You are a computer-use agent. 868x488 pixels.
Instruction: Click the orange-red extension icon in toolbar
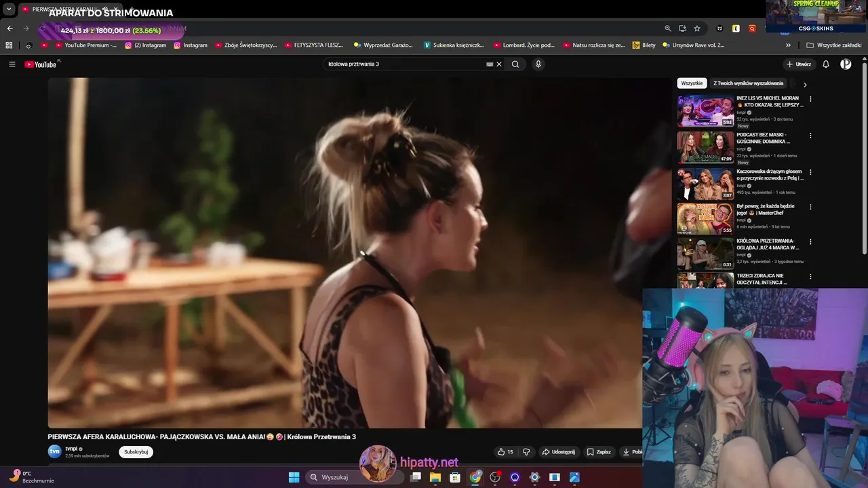pos(752,28)
